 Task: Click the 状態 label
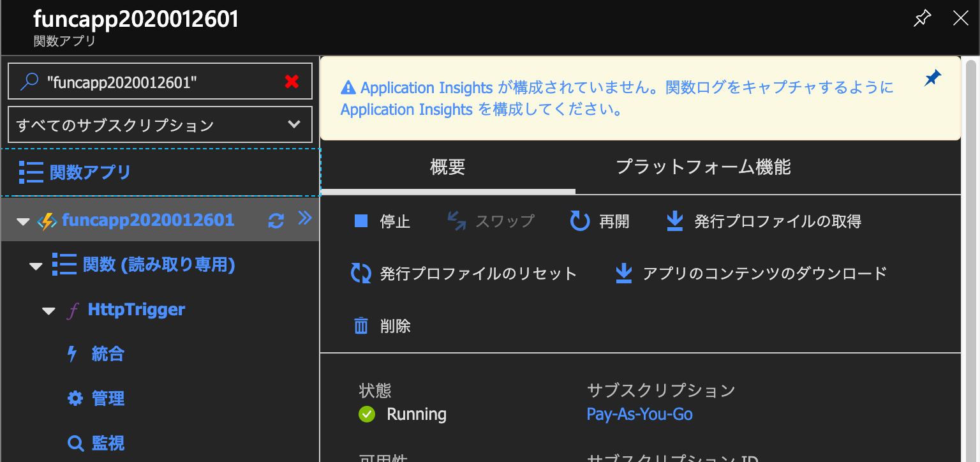tap(375, 391)
